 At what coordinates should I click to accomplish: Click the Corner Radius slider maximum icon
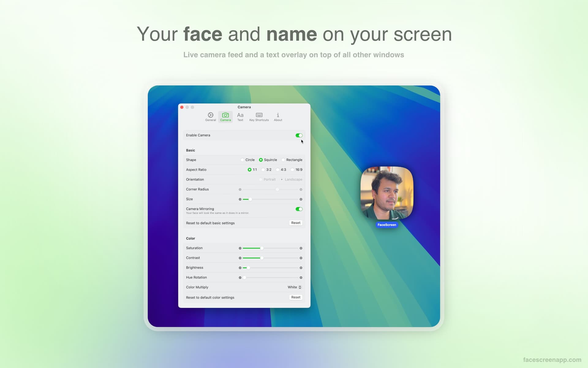click(x=301, y=190)
